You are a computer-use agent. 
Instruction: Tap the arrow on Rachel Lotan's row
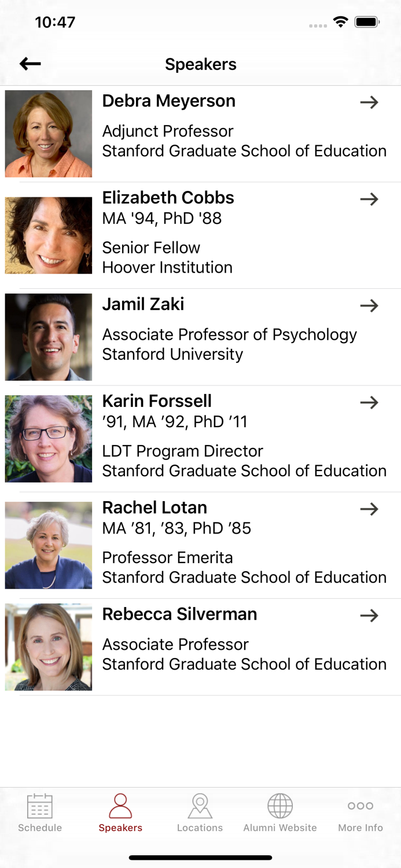[x=369, y=509]
